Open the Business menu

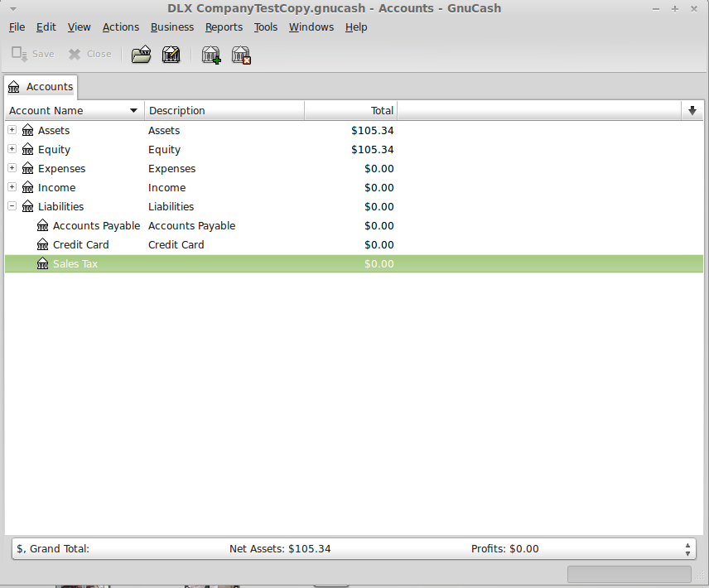click(172, 27)
